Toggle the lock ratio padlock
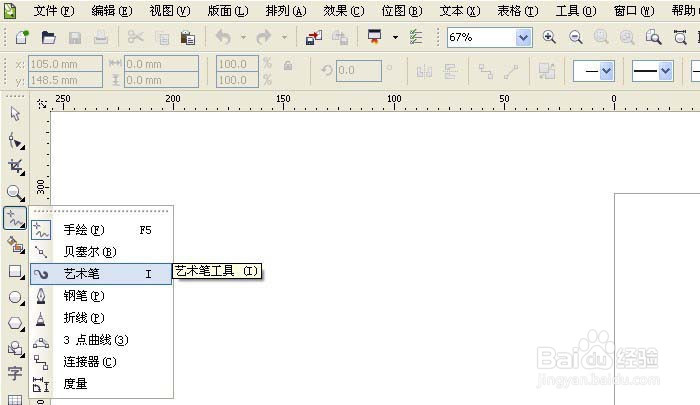700x405 pixels. tap(288, 66)
